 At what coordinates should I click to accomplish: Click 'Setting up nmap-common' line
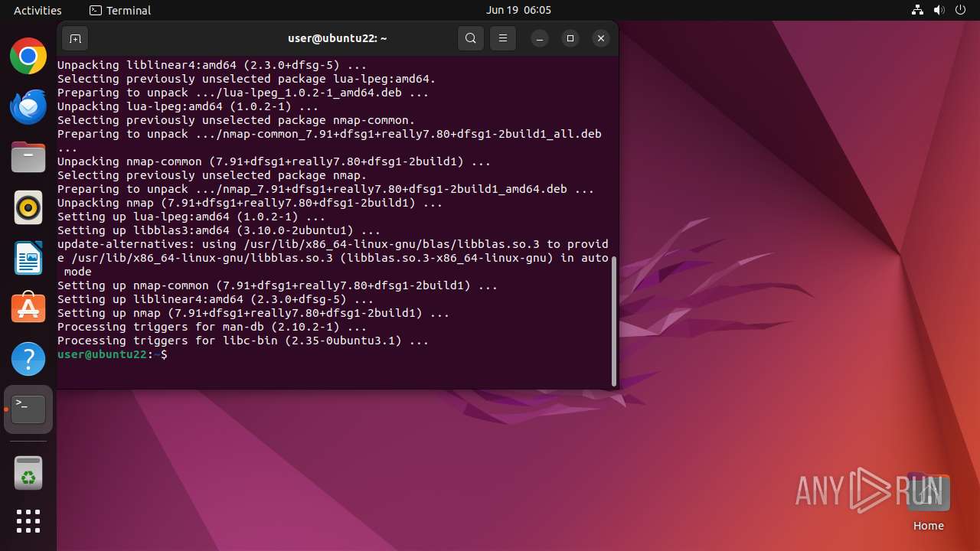(278, 285)
